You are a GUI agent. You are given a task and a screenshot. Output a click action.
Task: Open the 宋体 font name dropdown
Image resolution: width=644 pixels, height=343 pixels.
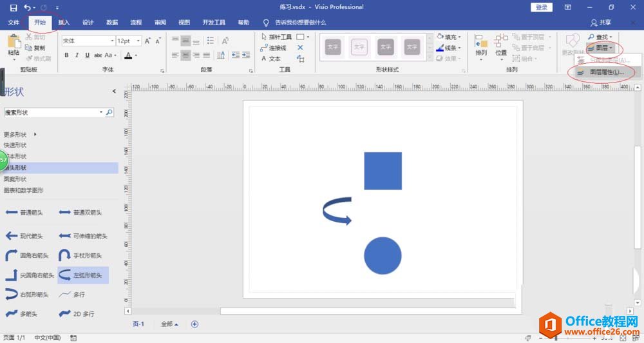(x=111, y=41)
